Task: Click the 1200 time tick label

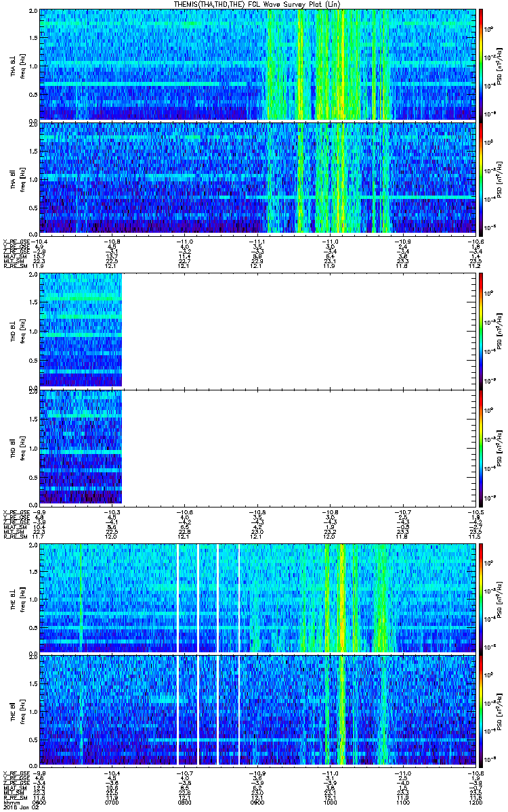Action: coord(475,803)
